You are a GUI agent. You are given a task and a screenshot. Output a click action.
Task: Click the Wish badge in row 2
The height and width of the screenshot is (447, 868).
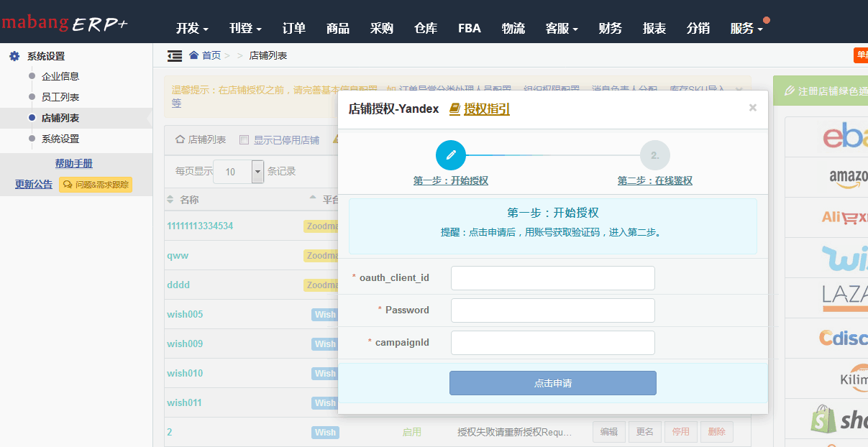[325, 432]
